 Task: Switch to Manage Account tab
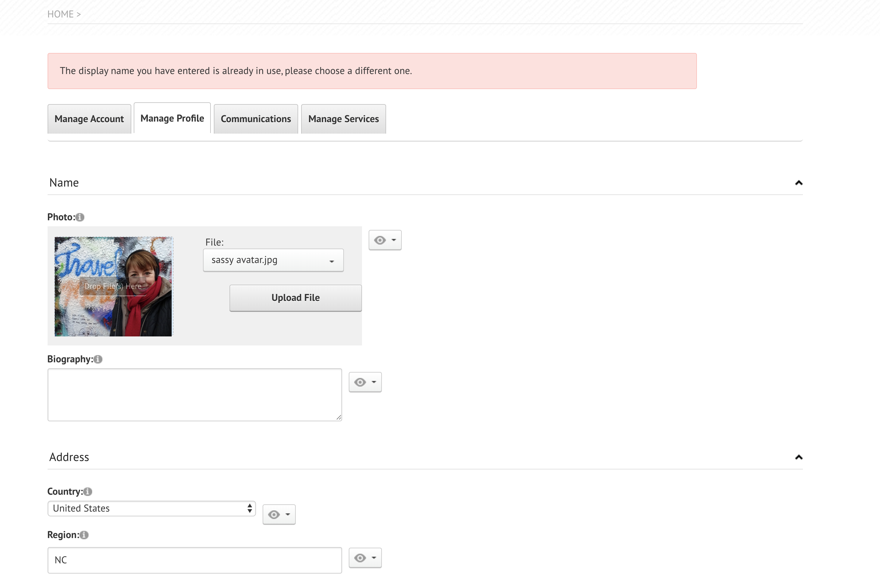89,119
